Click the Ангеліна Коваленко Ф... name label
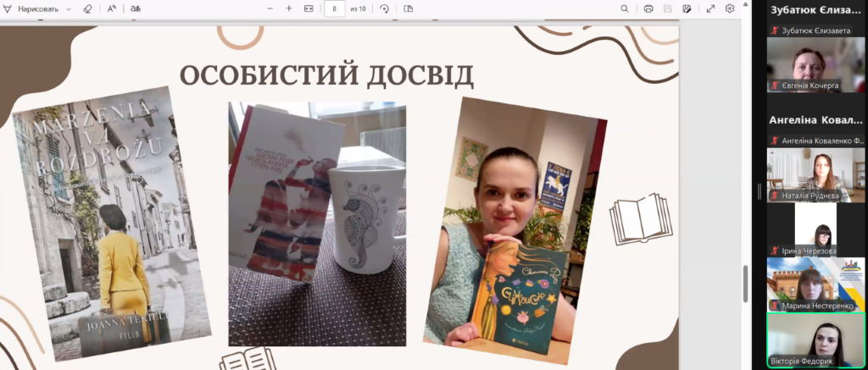The height and width of the screenshot is (370, 868). 823,141
